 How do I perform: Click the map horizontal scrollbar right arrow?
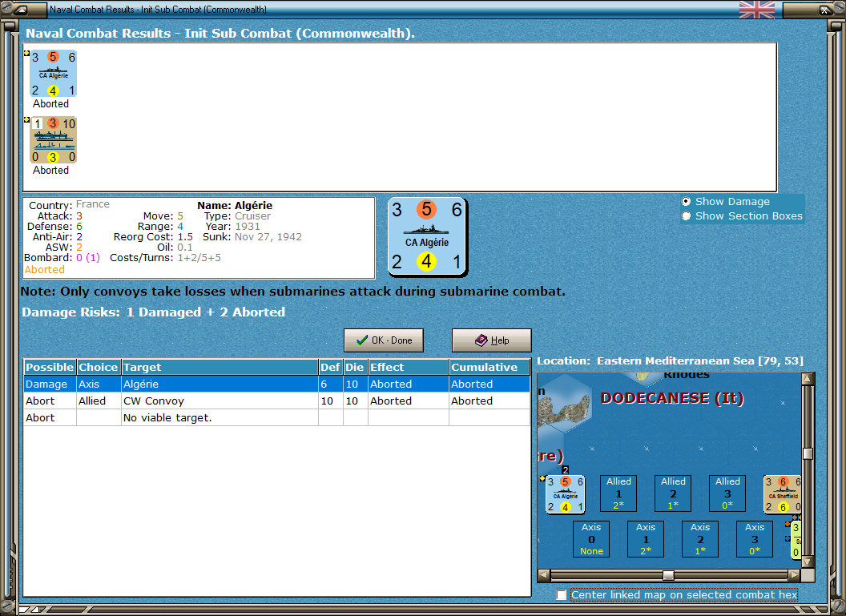tap(794, 575)
